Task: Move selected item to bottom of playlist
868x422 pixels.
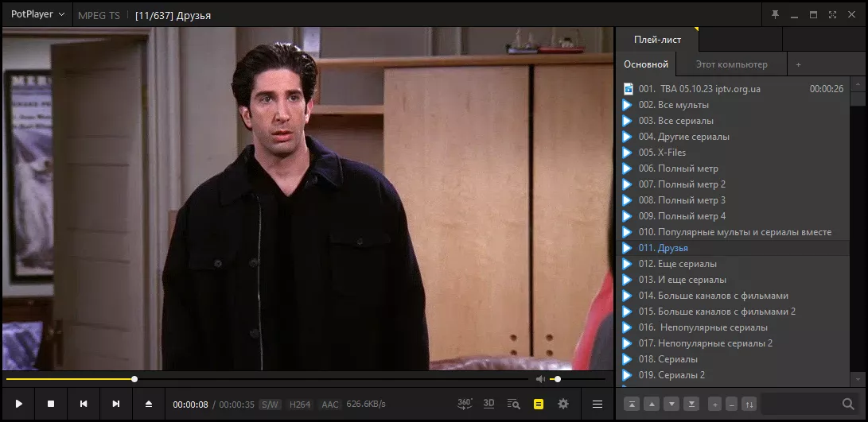Action: [x=691, y=405]
